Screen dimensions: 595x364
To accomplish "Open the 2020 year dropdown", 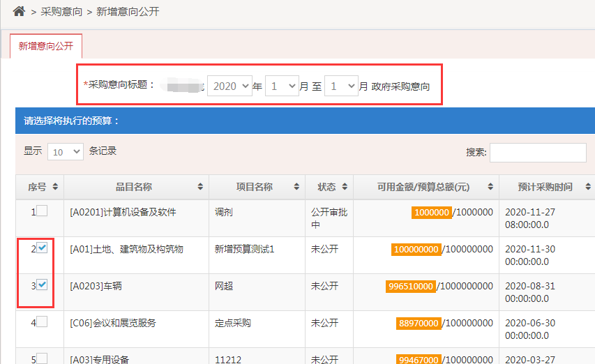I will (x=229, y=86).
